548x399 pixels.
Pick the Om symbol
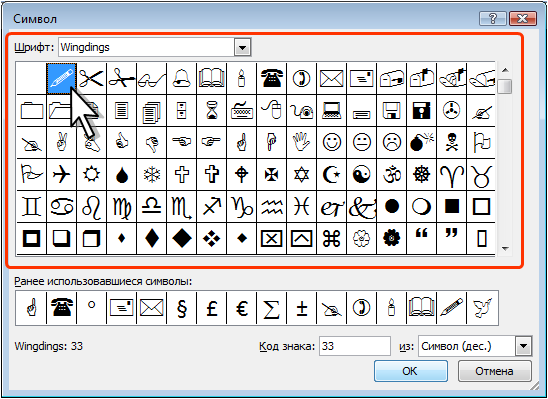(391, 174)
